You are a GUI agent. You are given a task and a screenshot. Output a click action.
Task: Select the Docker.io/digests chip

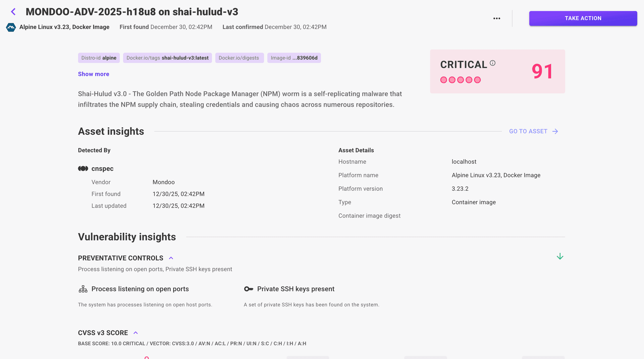coord(239,58)
